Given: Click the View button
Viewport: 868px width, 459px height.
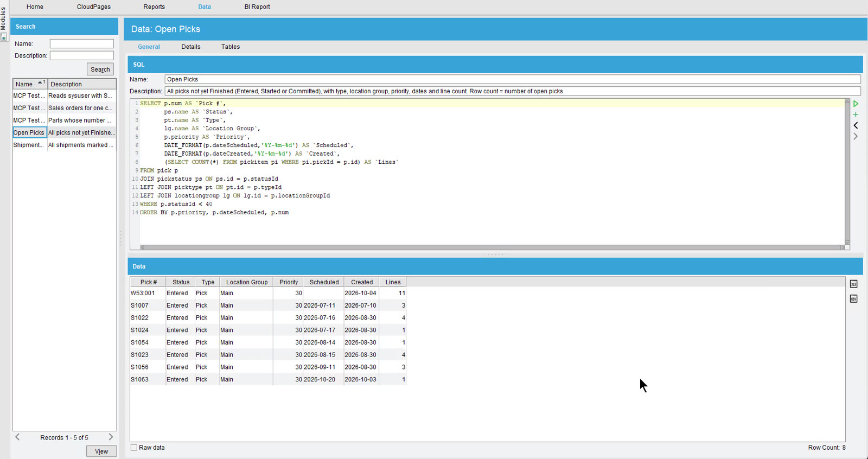Looking at the screenshot, I should click(x=101, y=451).
